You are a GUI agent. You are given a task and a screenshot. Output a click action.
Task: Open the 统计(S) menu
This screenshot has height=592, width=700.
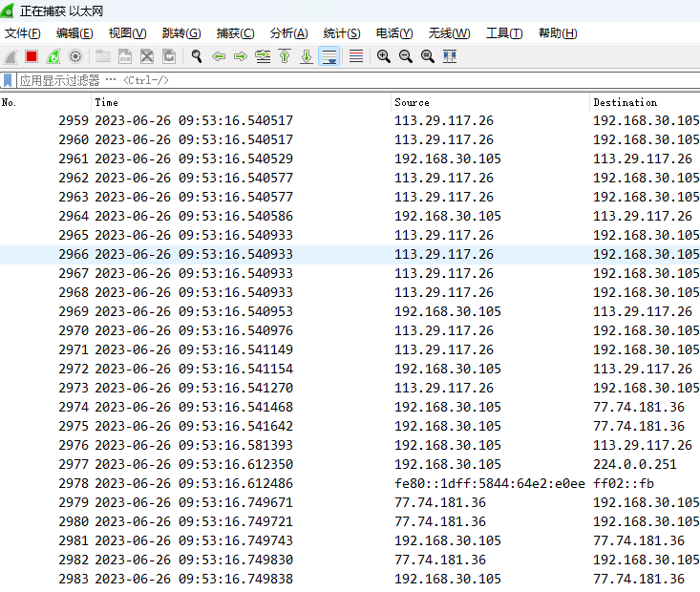tap(342, 33)
